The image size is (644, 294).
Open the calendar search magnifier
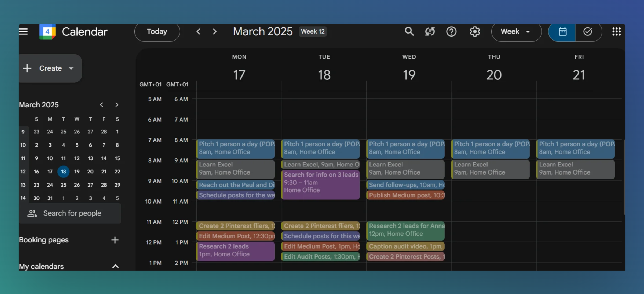[409, 32]
